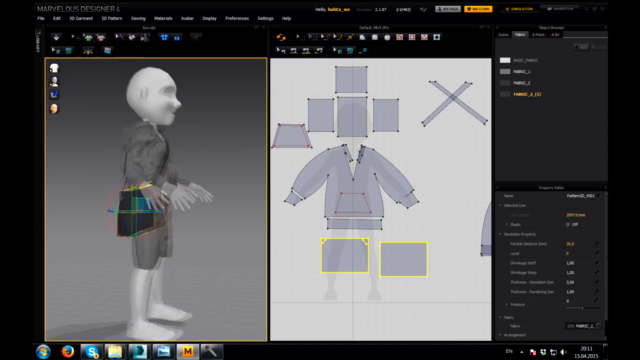Screen dimensions: 640x360
Task: Switch to the Scene tab in Object Browser
Action: (503, 35)
